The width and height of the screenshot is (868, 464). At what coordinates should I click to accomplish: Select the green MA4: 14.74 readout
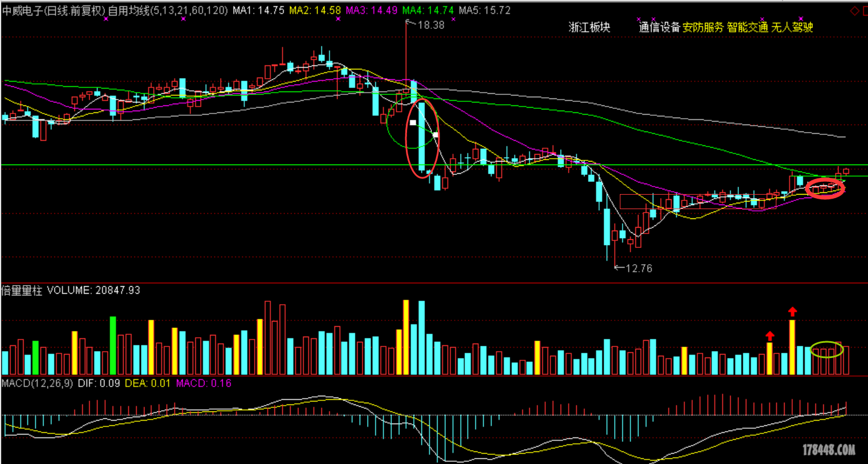428,10
